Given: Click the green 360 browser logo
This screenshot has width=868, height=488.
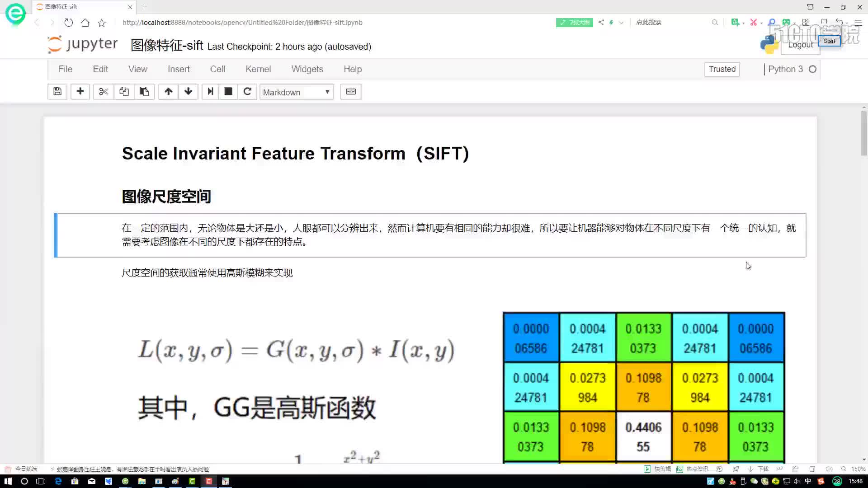Looking at the screenshot, I should tap(15, 14).
